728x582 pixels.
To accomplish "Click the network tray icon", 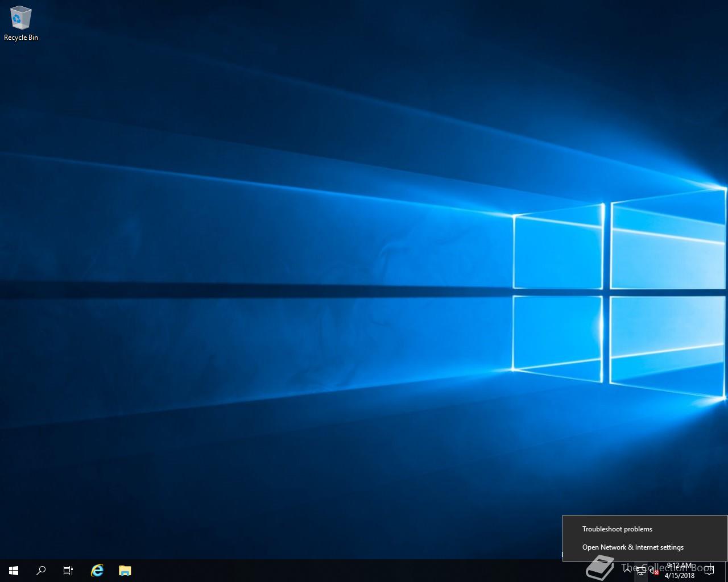I will tap(641, 571).
